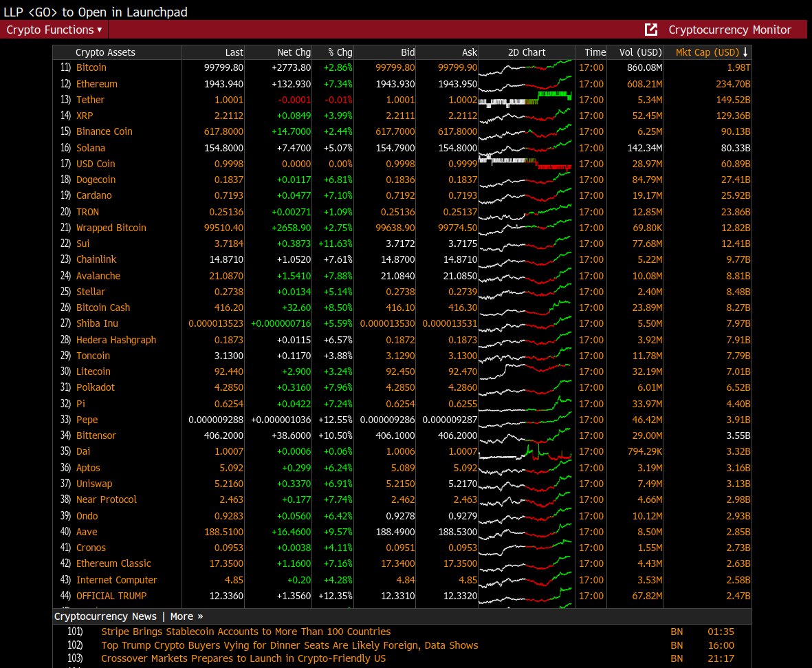The width and height of the screenshot is (812, 668).
Task: Click Bitcoin market cap value 1.98T
Action: click(x=738, y=67)
